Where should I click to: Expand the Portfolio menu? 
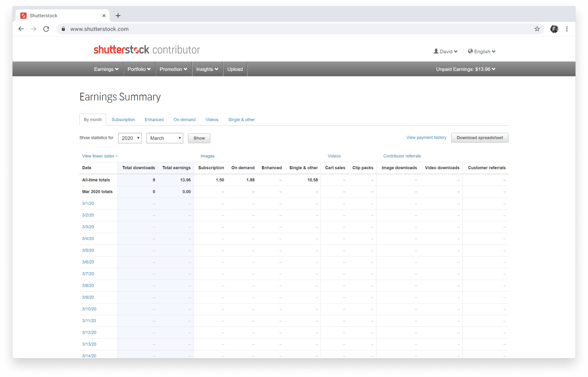pos(139,69)
